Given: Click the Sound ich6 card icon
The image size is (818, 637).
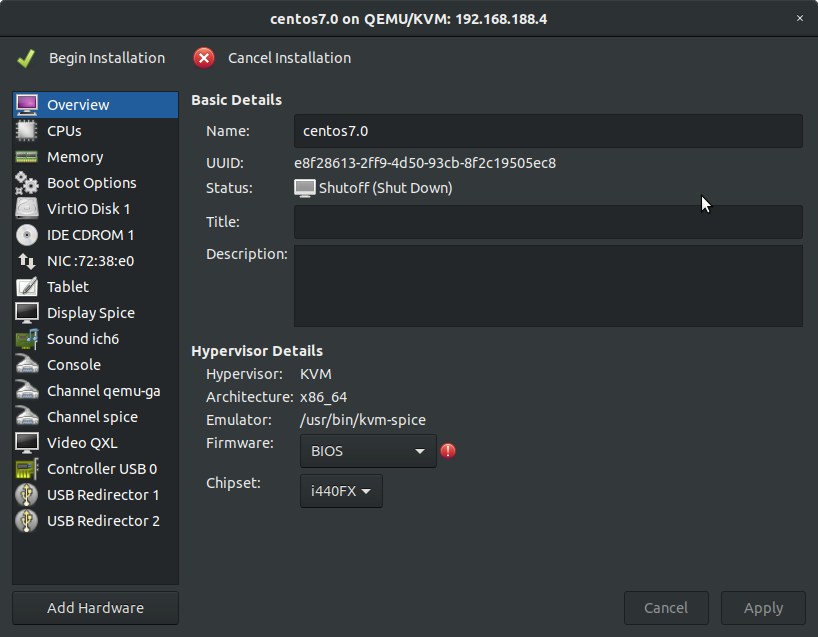Looking at the screenshot, I should (27, 339).
